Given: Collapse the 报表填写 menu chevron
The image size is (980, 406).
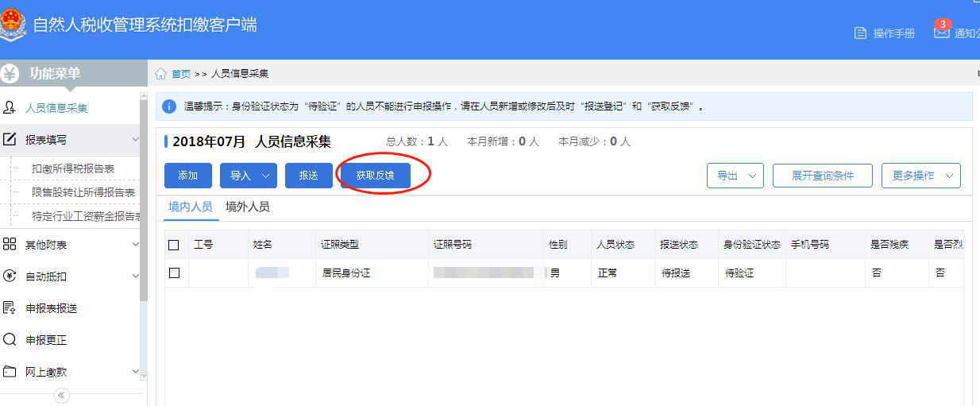Looking at the screenshot, I should (x=135, y=139).
